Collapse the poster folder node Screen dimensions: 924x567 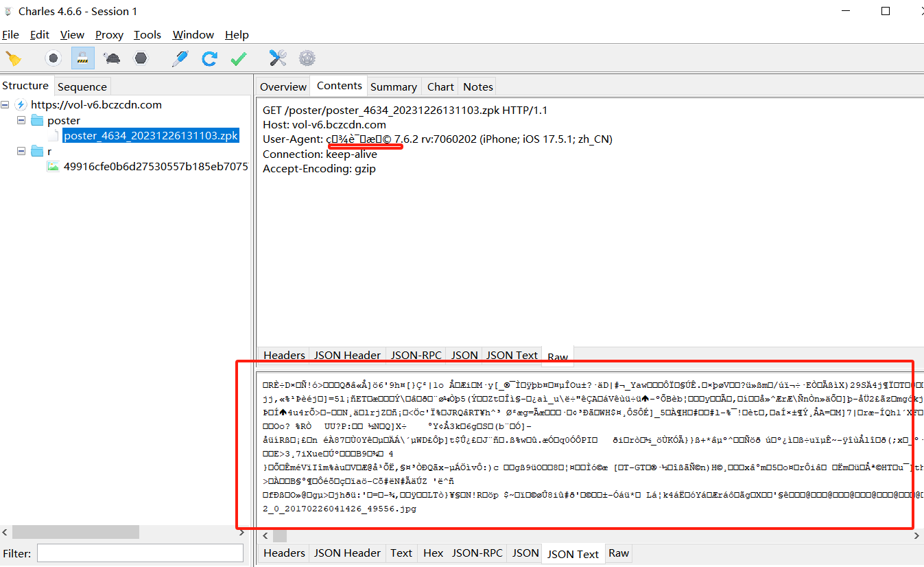click(21, 121)
